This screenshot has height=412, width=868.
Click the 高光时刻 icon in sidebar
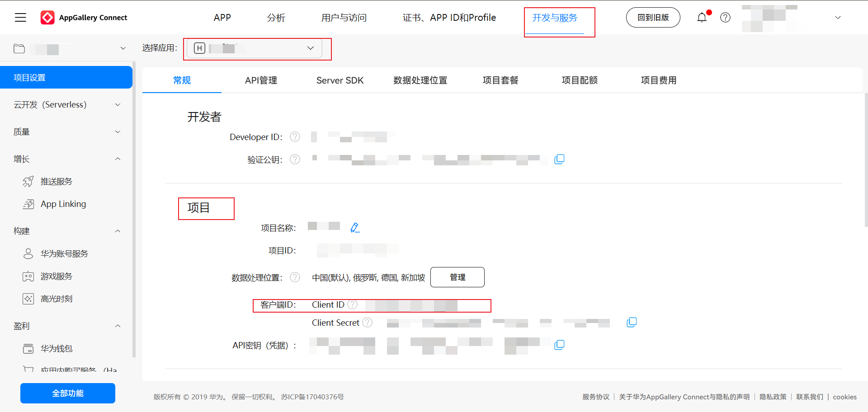(x=28, y=299)
